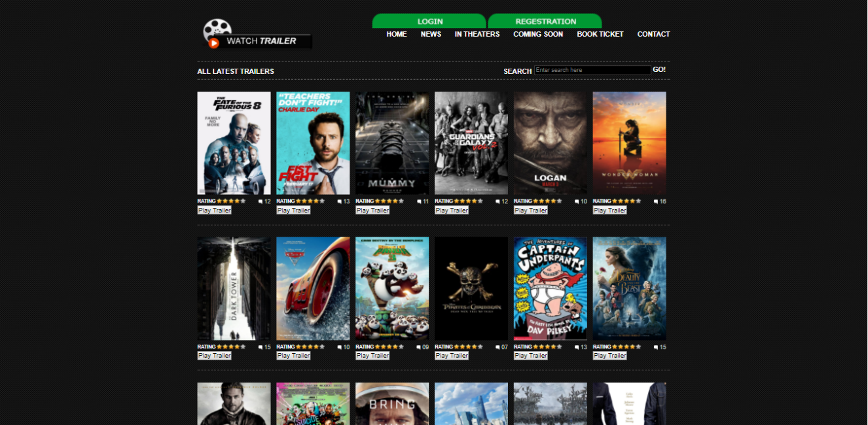Open the comment icon under Logan
The width and height of the screenshot is (868, 425).
coord(577,201)
